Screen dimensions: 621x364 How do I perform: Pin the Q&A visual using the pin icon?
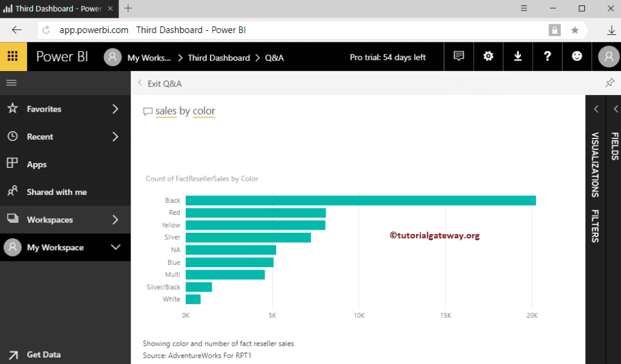[x=609, y=82]
